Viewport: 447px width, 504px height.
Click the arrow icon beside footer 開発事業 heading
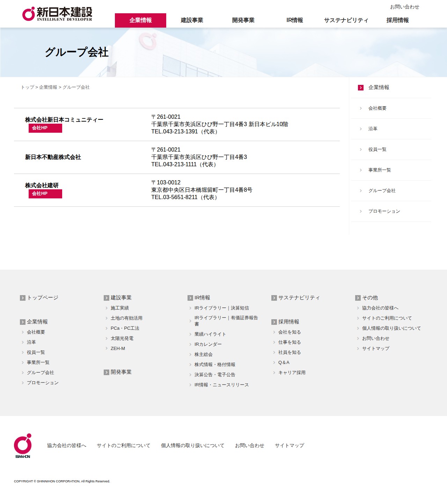[x=107, y=372]
